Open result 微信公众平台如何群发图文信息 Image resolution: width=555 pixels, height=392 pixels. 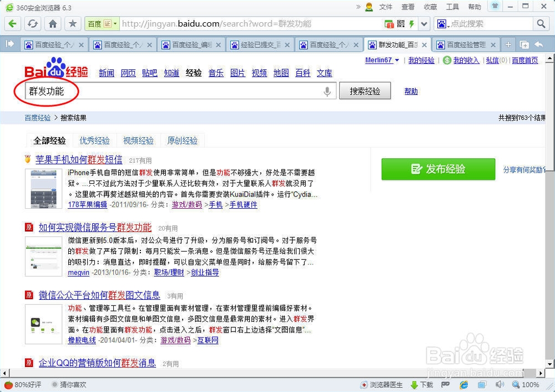tap(99, 295)
